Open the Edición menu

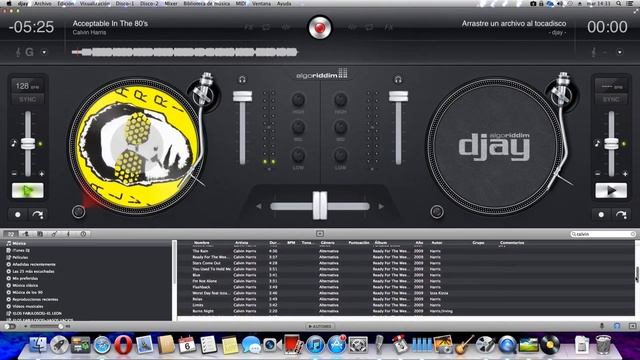pyautogui.click(x=66, y=3)
